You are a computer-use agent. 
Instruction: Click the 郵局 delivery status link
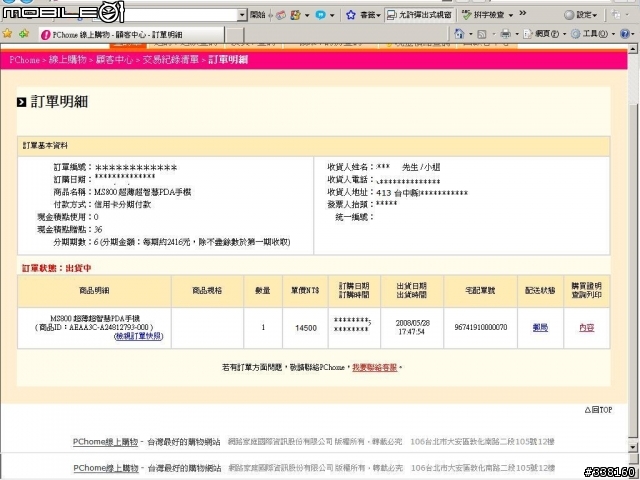click(x=540, y=327)
